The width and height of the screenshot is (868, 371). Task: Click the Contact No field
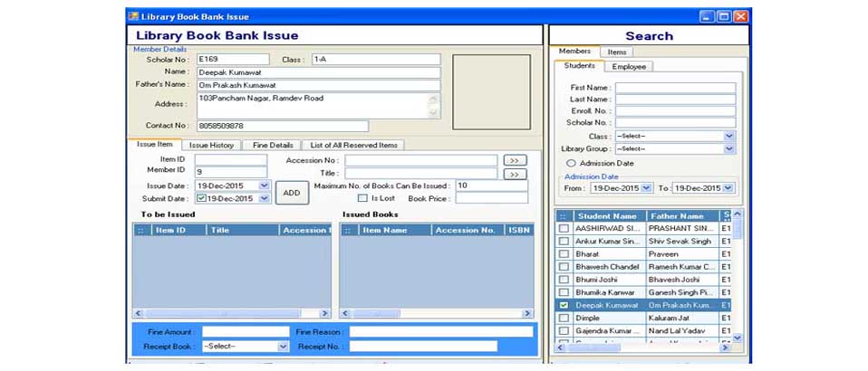[282, 126]
